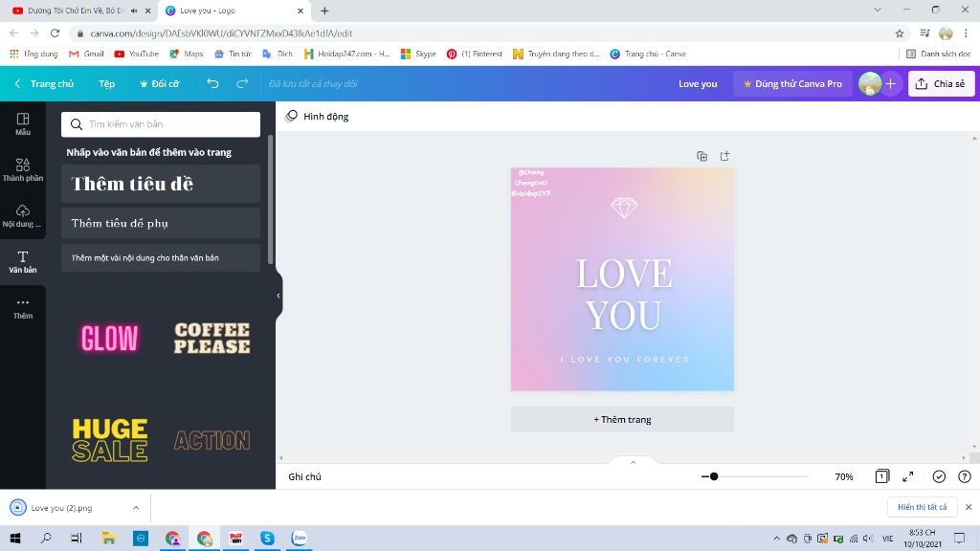980x551 pixels.
Task: Reload the browser page
Action: coord(55,33)
